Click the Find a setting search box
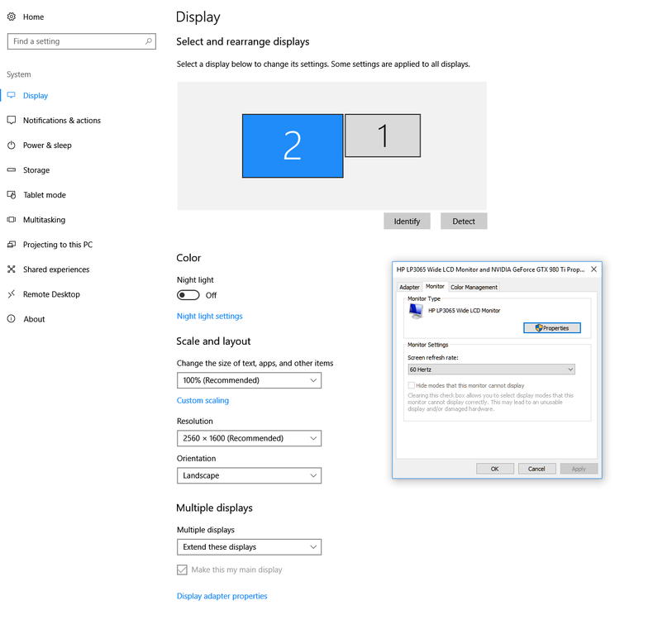The height and width of the screenshot is (620, 672). point(81,41)
